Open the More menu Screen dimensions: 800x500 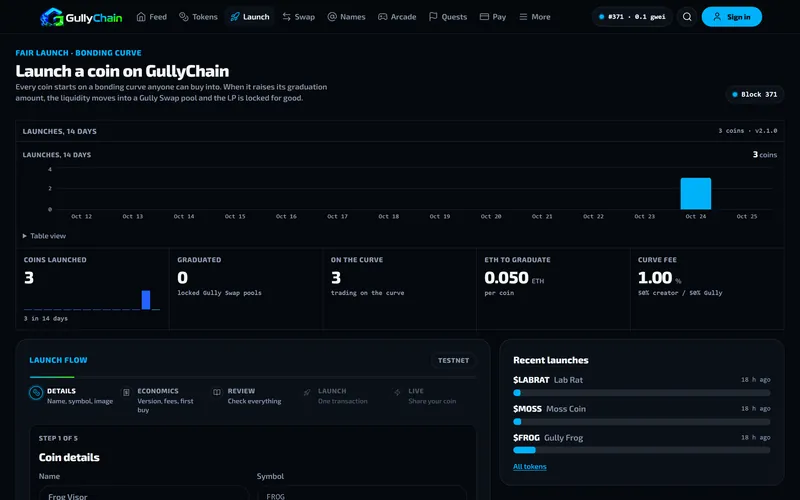[x=535, y=17]
